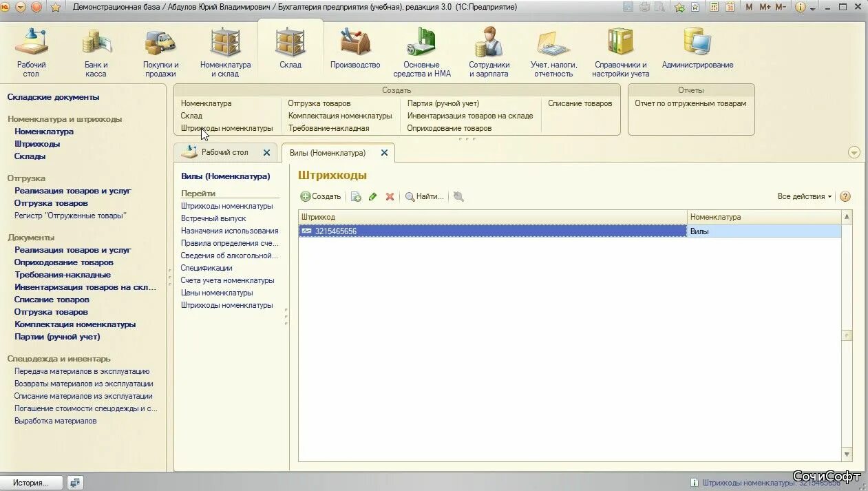Click the add to favorites star icon
This screenshot has width=868, height=491.
[x=56, y=7]
